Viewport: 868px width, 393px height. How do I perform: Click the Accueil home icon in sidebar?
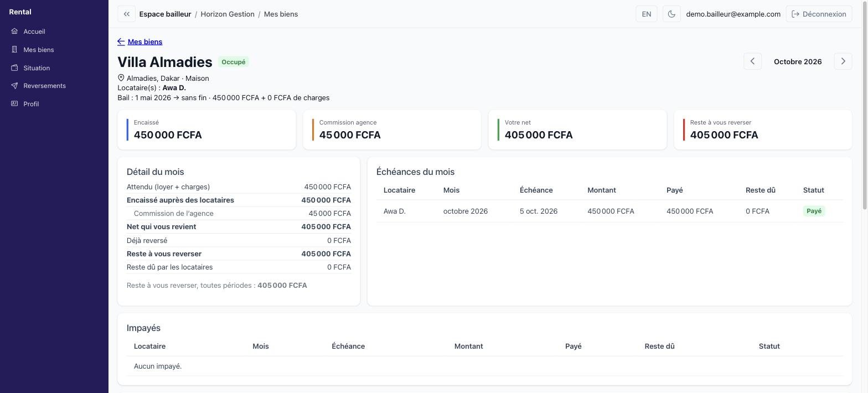point(14,32)
